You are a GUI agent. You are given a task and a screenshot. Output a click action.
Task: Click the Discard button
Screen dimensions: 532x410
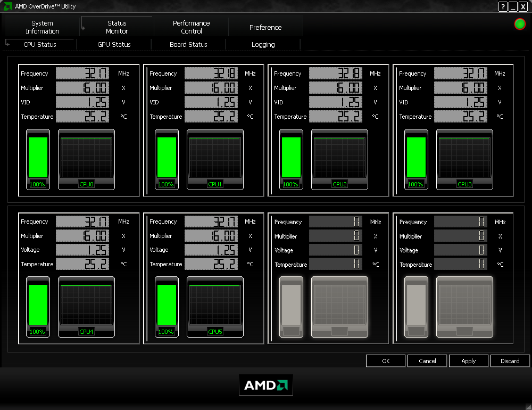coord(510,361)
